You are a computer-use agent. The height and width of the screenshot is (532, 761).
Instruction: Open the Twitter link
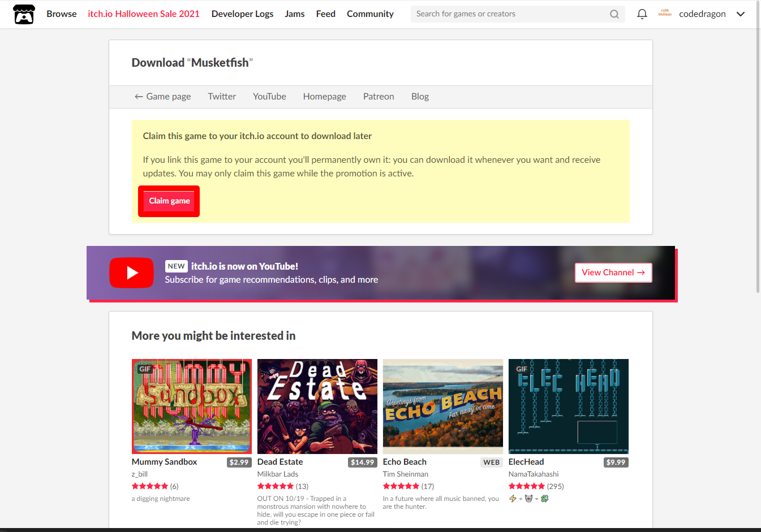(x=222, y=97)
